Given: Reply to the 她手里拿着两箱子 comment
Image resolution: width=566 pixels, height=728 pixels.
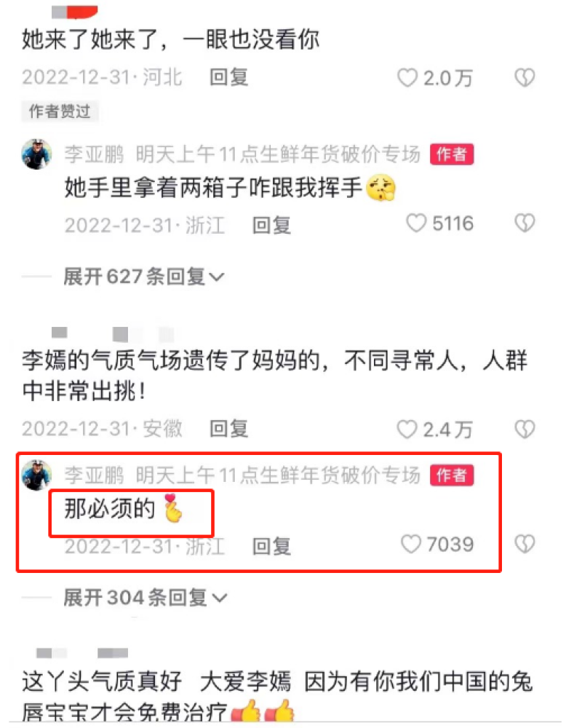Looking at the screenshot, I should pos(271,225).
